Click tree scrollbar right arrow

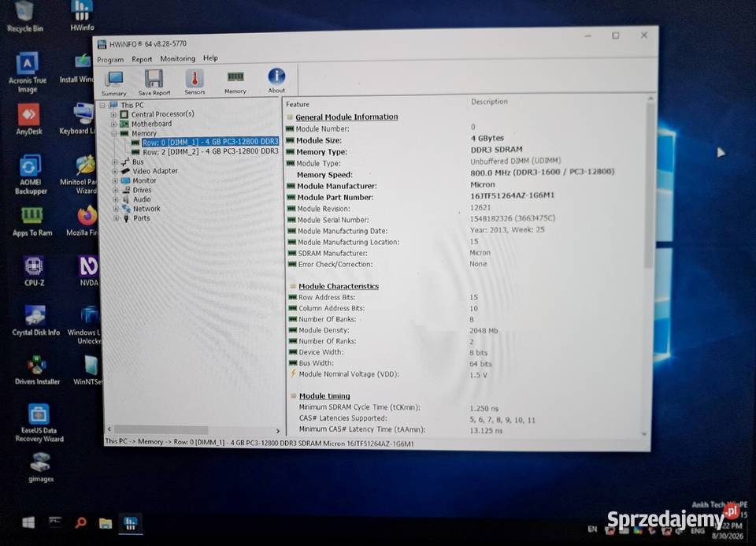[278, 430]
